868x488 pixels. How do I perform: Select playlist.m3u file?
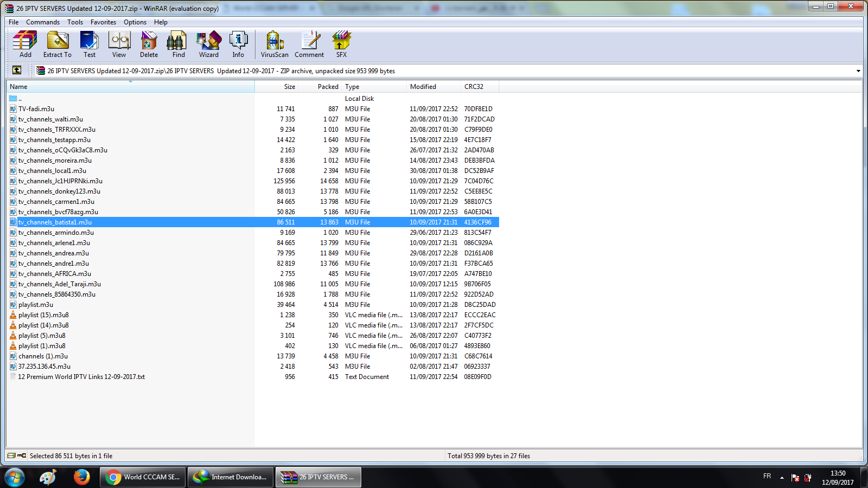coord(36,305)
